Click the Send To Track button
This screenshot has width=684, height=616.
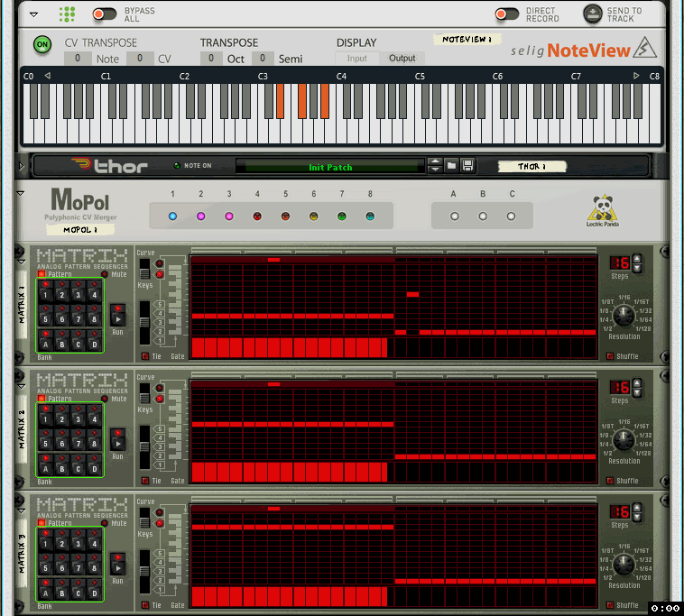[x=592, y=14]
